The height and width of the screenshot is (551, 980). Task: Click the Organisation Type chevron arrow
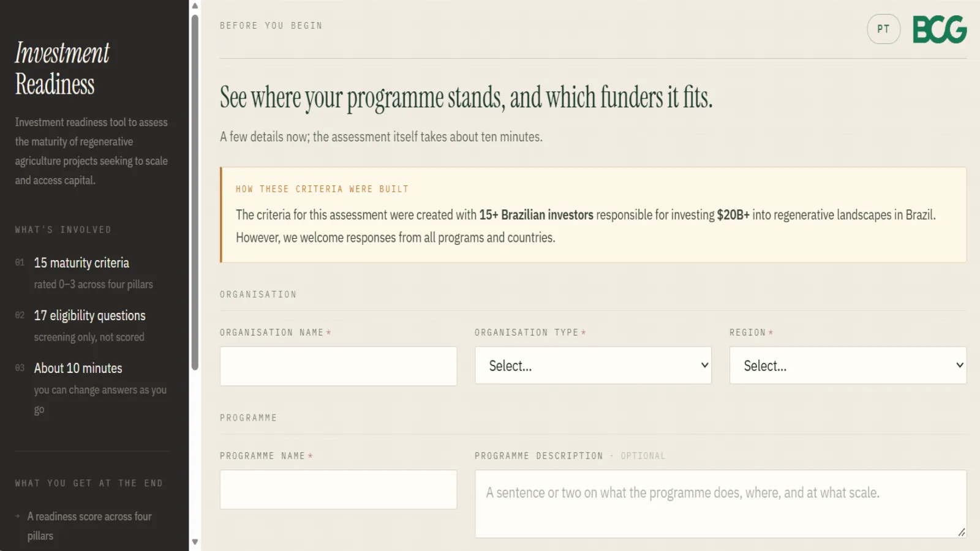tap(704, 365)
